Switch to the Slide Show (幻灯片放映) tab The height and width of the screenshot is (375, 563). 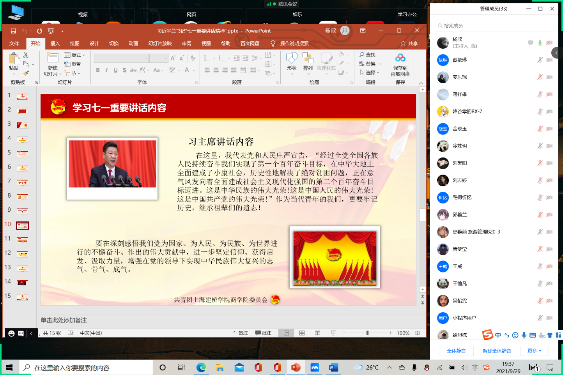pyautogui.click(x=160, y=43)
